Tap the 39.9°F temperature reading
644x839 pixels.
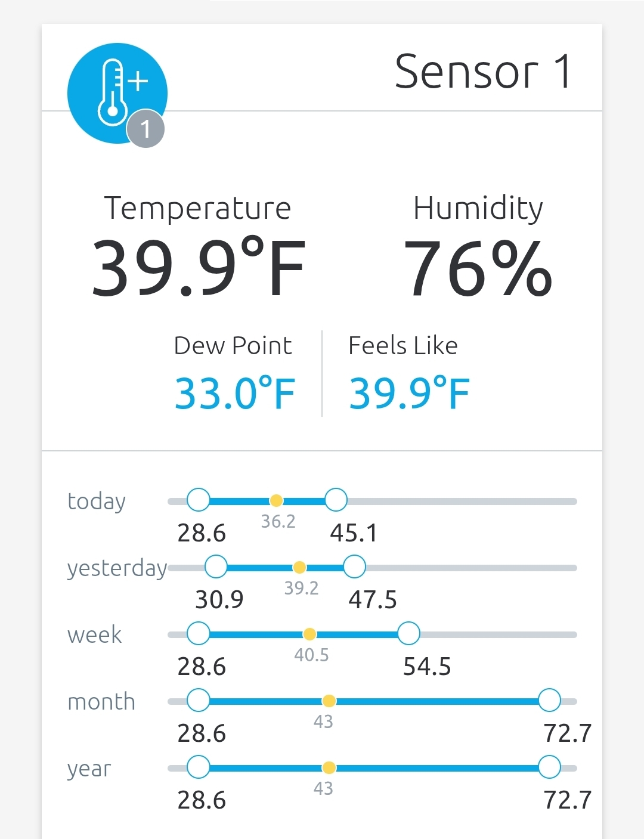point(198,268)
